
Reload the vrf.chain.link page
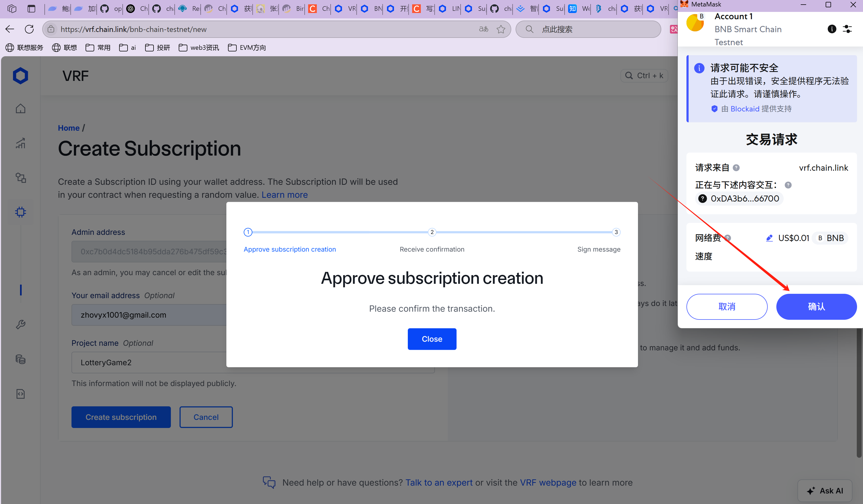[30, 29]
